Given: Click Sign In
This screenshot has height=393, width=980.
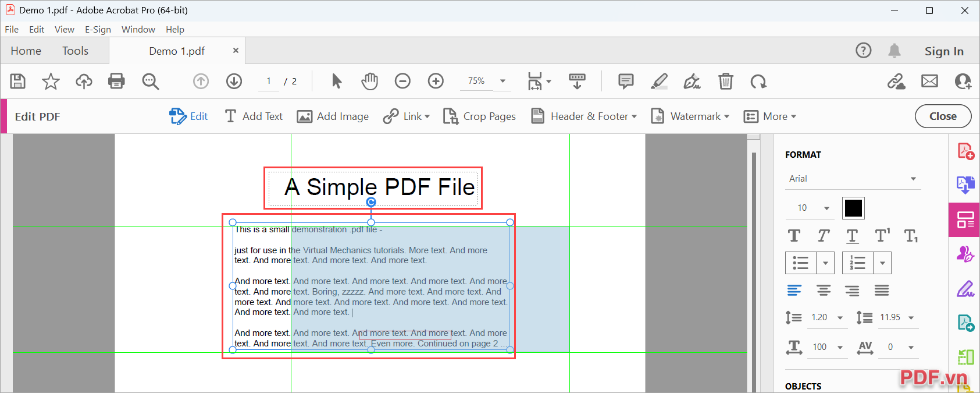Looking at the screenshot, I should 944,51.
